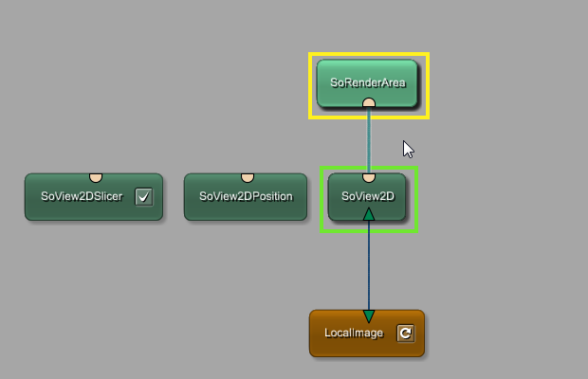Screen dimensions: 588x379
Task: Click the SoView2DSlicer top half-circle connector
Action: (x=95, y=176)
